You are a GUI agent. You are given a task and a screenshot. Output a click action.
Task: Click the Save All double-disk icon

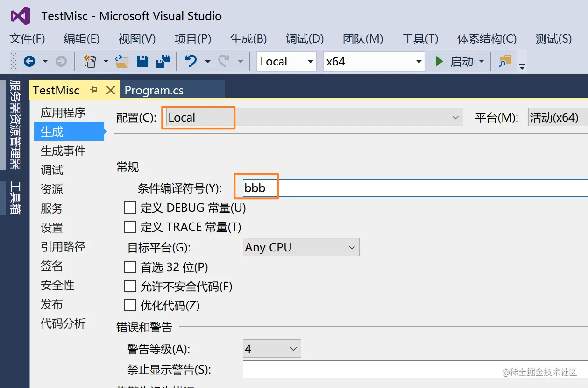(x=163, y=61)
